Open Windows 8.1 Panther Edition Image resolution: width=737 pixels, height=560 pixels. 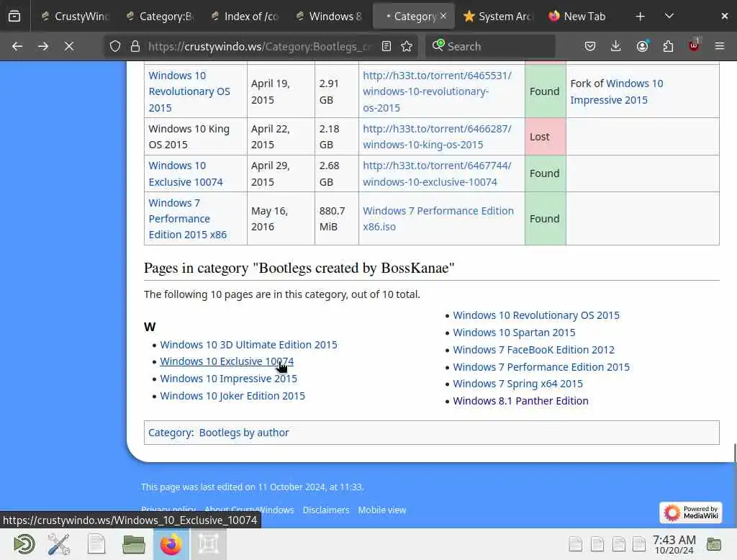pos(520,401)
